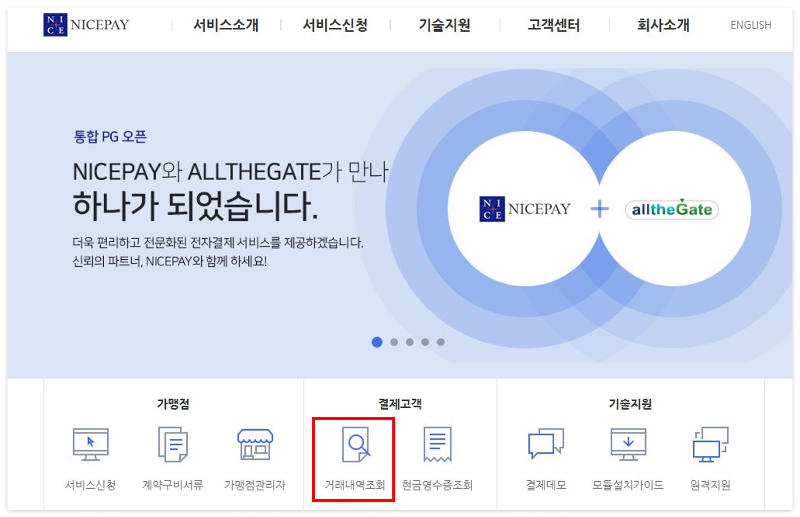Open the 모듈설치가이드 download monitor icon

click(628, 445)
